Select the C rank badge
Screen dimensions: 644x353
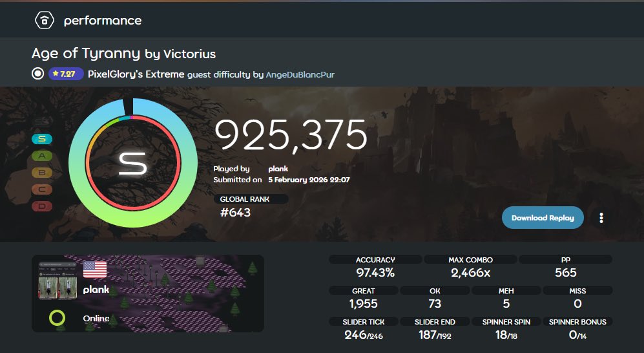pos(42,189)
